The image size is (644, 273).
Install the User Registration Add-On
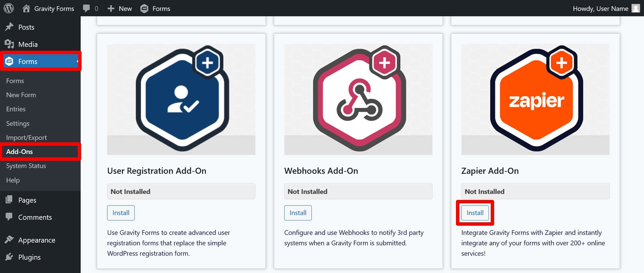coord(121,213)
